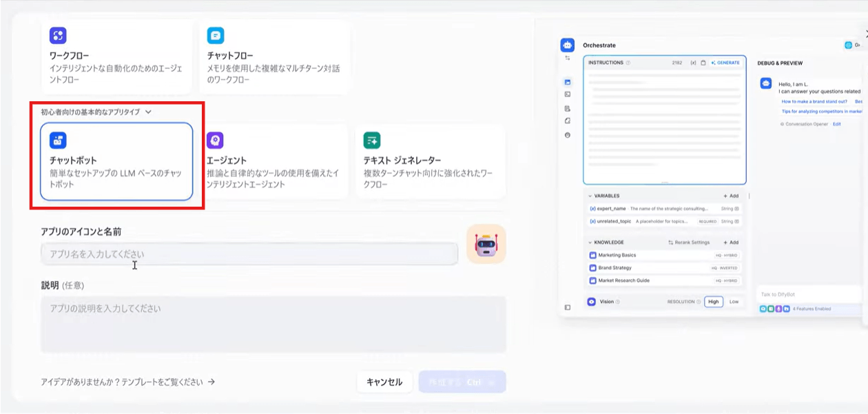Viewport: 868px width, 414px height.
Task: Collapse the KNOWLEDGE section
Action: pos(590,242)
